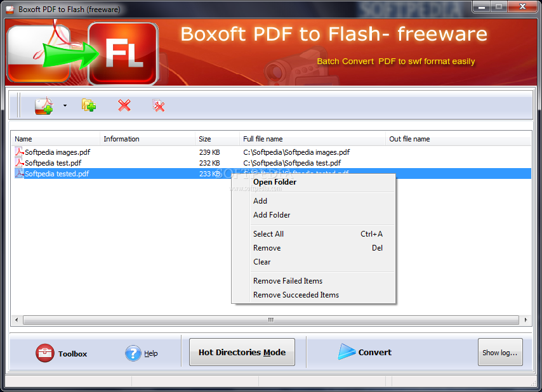Click the Toolbox text label
The image size is (542, 392).
pyautogui.click(x=72, y=354)
